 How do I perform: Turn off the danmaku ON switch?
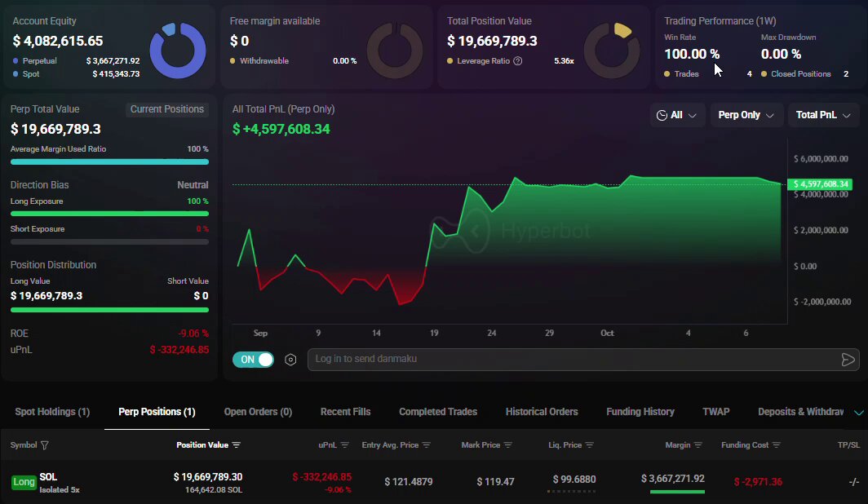tap(254, 360)
